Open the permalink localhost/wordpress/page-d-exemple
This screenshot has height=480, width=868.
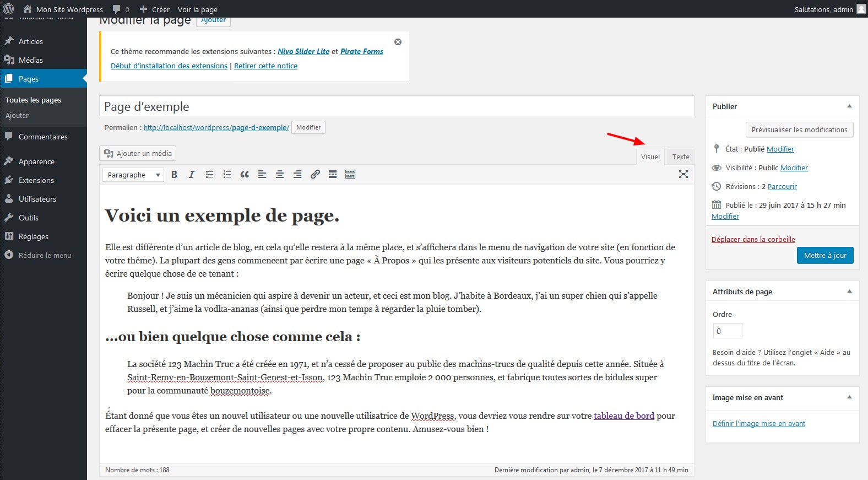coord(216,127)
